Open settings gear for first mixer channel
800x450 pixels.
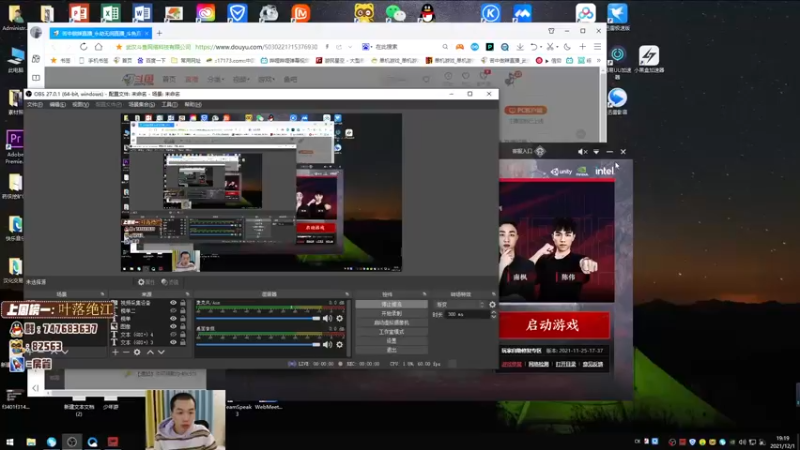(x=340, y=318)
